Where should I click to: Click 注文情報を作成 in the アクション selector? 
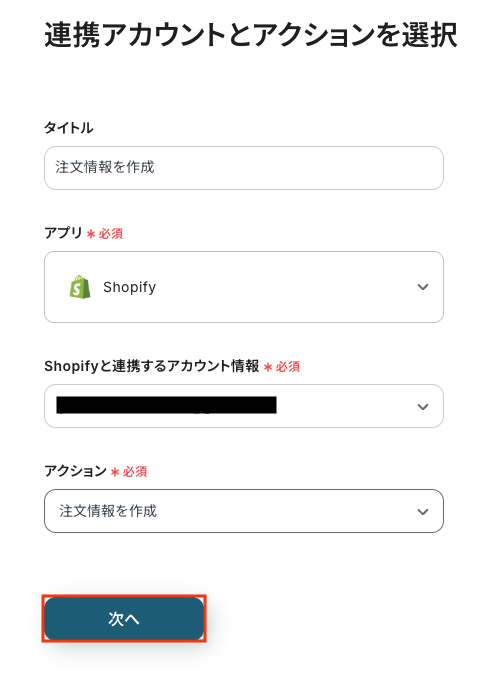[x=108, y=511]
